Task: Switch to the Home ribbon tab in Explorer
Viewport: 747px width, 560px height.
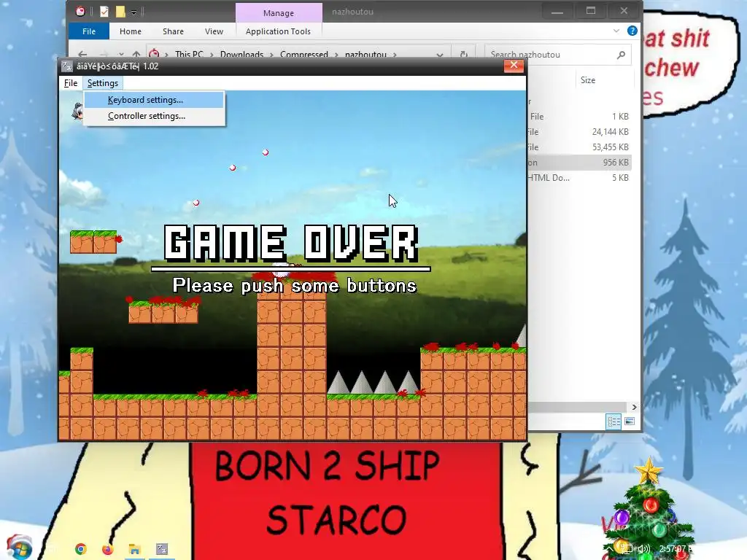Action: pyautogui.click(x=131, y=31)
